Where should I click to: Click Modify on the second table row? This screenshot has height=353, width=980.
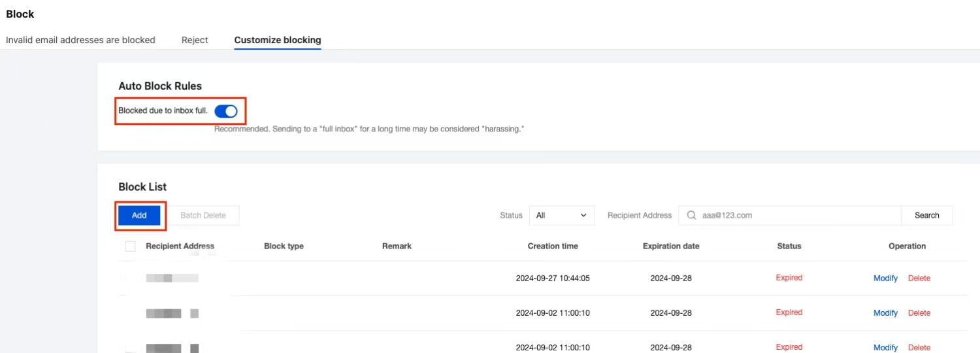[x=885, y=312]
